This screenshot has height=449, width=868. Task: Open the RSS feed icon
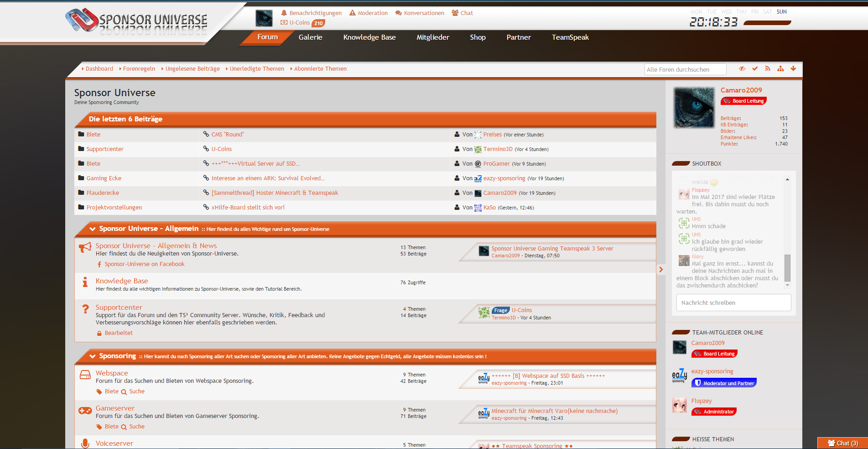(768, 69)
